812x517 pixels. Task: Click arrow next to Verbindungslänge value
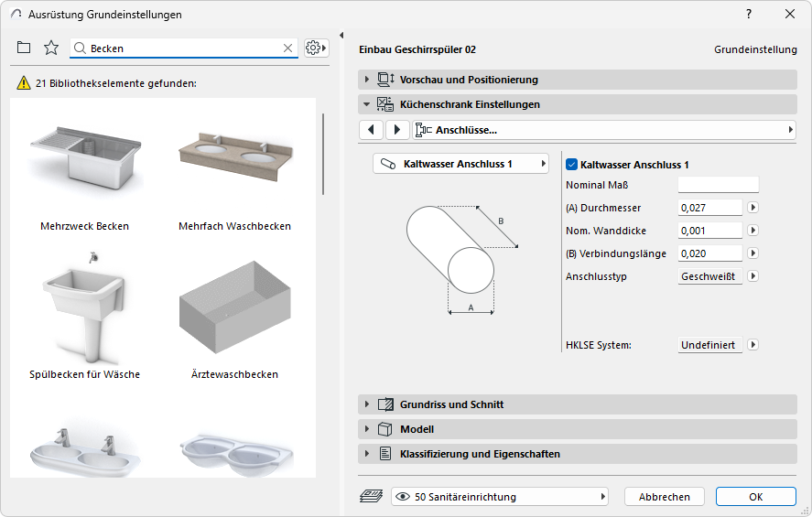coord(753,253)
